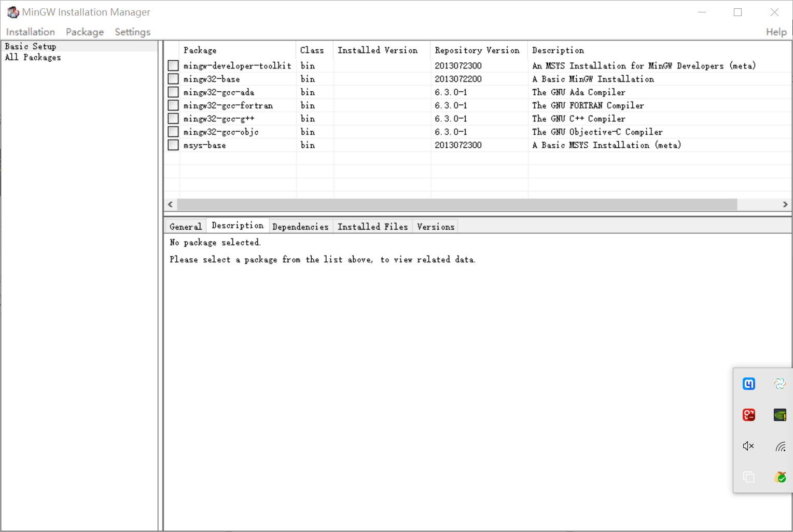Sort by the Class column header
The image size is (793, 532).
[314, 50]
